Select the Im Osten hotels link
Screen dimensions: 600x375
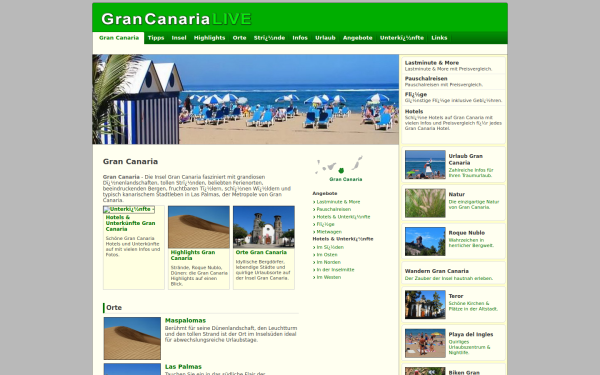[327, 254]
